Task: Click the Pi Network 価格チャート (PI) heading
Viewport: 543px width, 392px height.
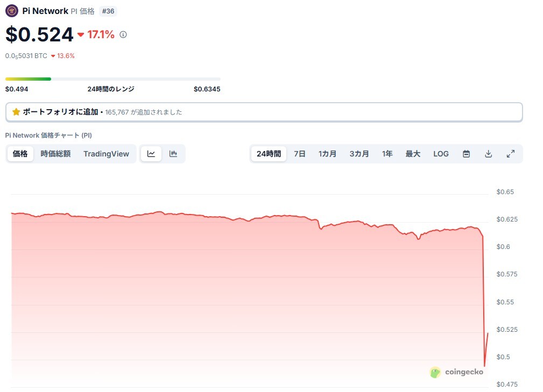Action: pyautogui.click(x=48, y=136)
